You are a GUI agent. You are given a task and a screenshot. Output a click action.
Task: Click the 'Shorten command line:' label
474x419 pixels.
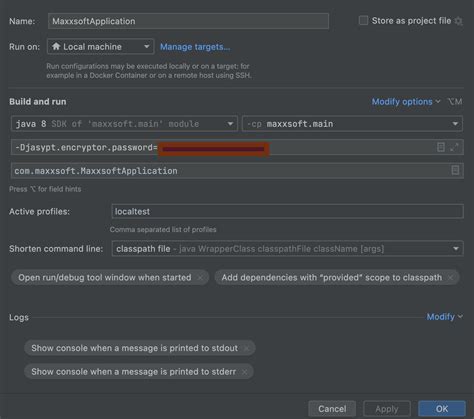coord(56,249)
